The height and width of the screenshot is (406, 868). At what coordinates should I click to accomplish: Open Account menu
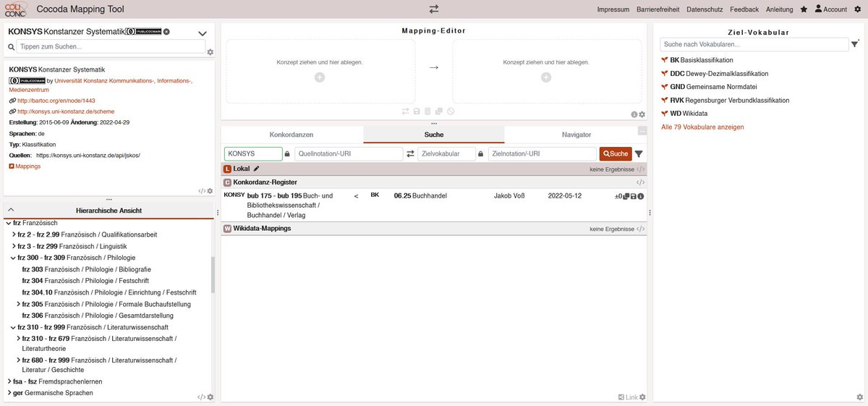(x=830, y=9)
